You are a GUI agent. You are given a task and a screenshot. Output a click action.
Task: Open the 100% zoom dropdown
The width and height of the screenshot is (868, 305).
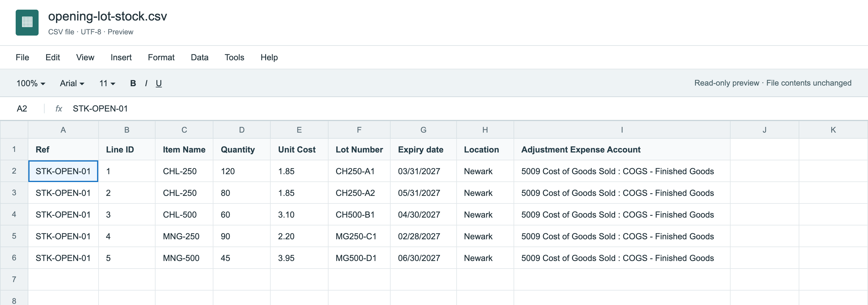[31, 83]
